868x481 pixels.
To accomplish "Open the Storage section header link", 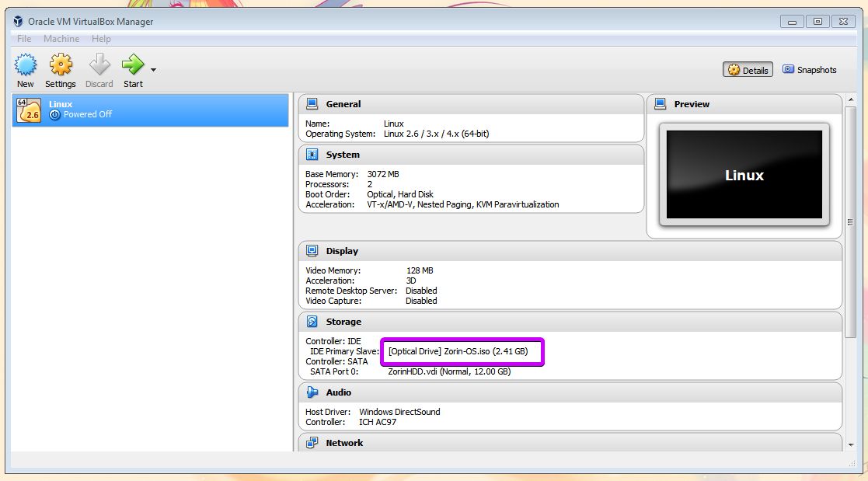I will coord(343,322).
